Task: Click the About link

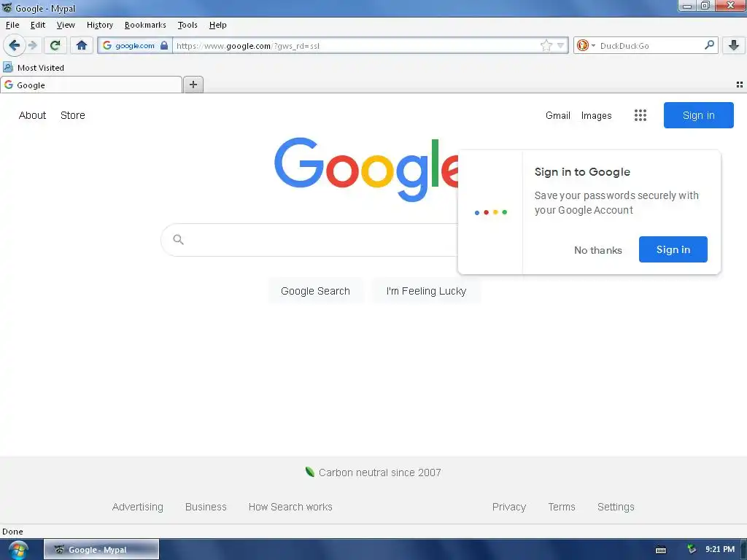Action: 32,115
